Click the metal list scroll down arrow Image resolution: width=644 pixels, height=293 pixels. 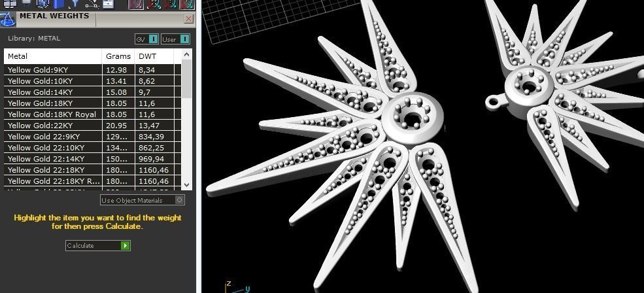pos(186,185)
